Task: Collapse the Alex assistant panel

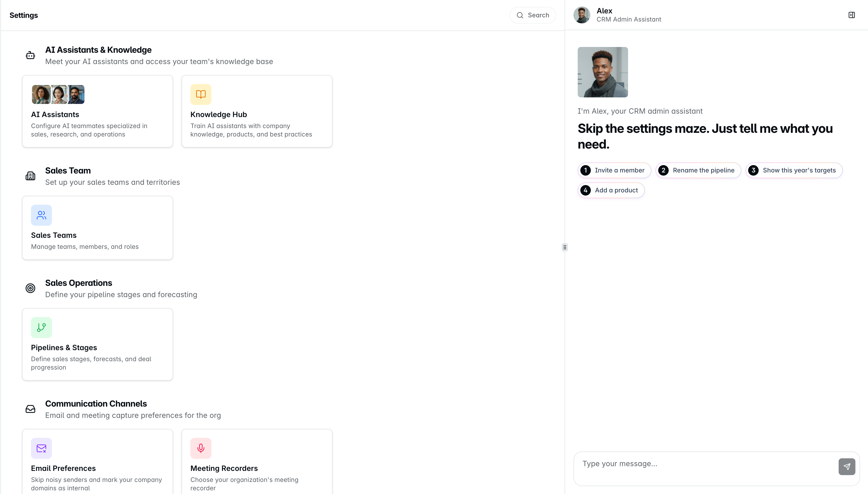Action: (852, 15)
